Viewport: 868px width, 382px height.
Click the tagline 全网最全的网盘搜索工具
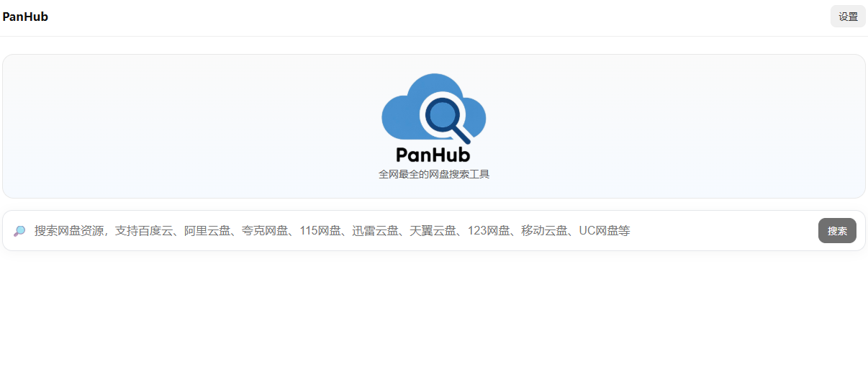433,174
